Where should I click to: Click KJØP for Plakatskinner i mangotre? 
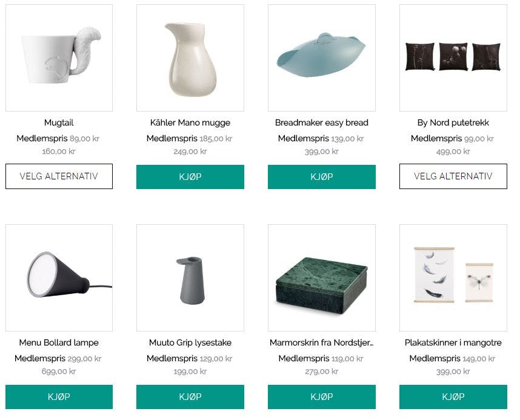pyautogui.click(x=453, y=397)
